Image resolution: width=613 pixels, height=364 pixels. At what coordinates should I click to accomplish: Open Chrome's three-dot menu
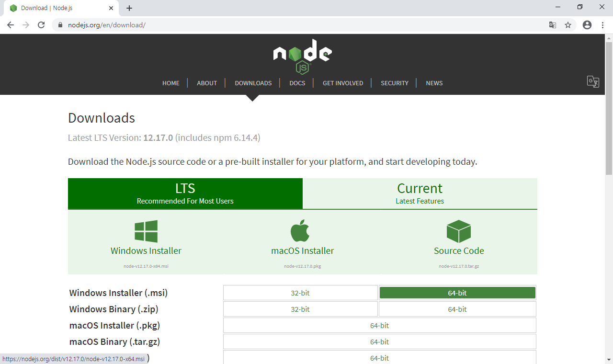click(x=602, y=25)
